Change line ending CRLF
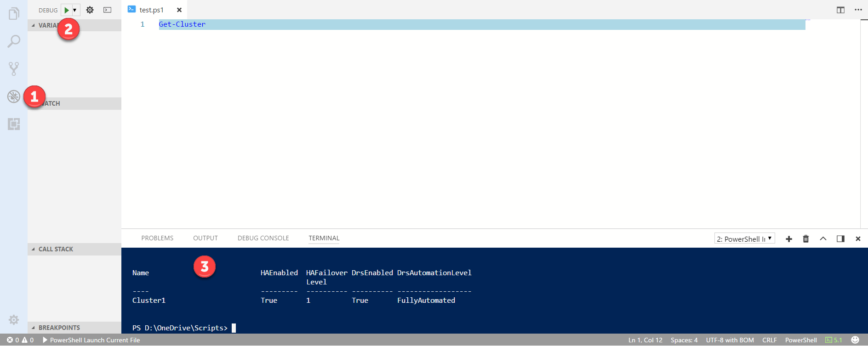Image resolution: width=868 pixels, height=346 pixels. (770, 340)
